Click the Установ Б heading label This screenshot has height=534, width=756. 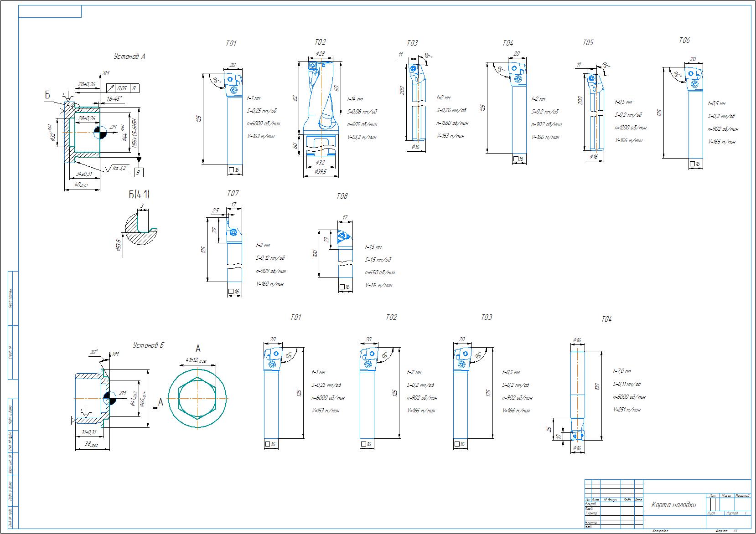point(148,345)
